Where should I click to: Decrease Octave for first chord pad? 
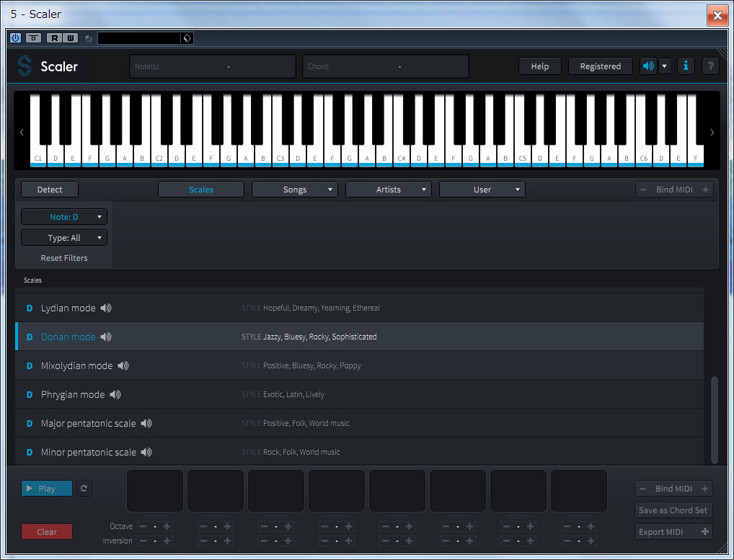[x=143, y=526]
